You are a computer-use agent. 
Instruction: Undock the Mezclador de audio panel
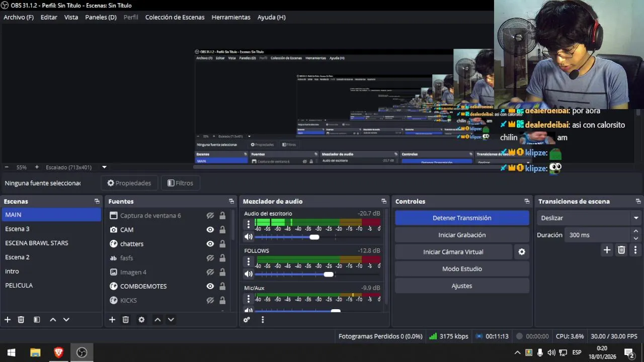(x=384, y=201)
